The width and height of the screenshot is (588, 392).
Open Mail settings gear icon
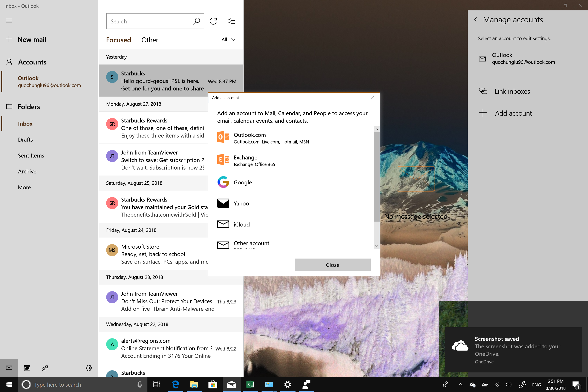coord(89,368)
